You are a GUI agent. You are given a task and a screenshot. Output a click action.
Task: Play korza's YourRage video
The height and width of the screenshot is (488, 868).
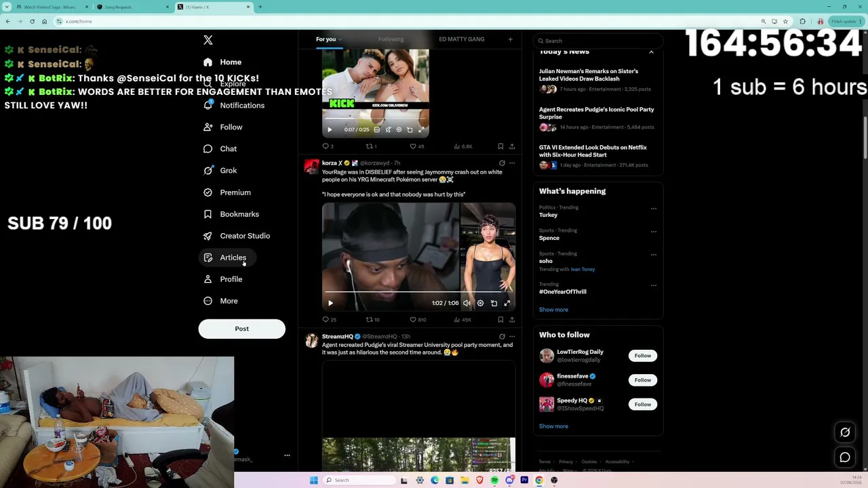(x=330, y=304)
